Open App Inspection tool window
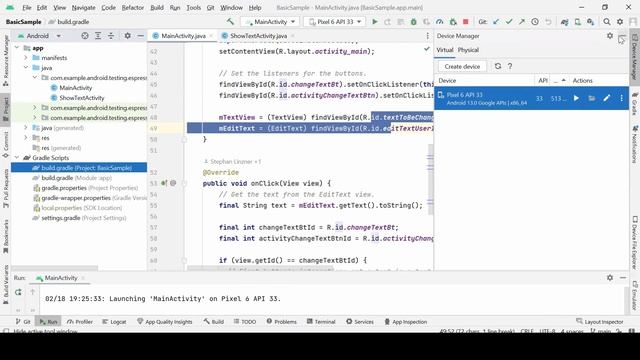 (x=406, y=322)
